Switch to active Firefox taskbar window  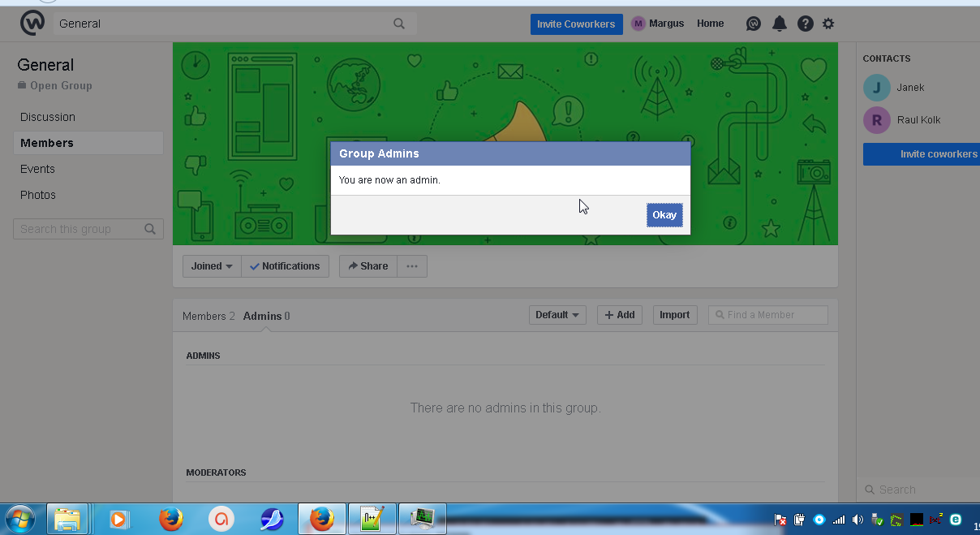pyautogui.click(x=322, y=518)
